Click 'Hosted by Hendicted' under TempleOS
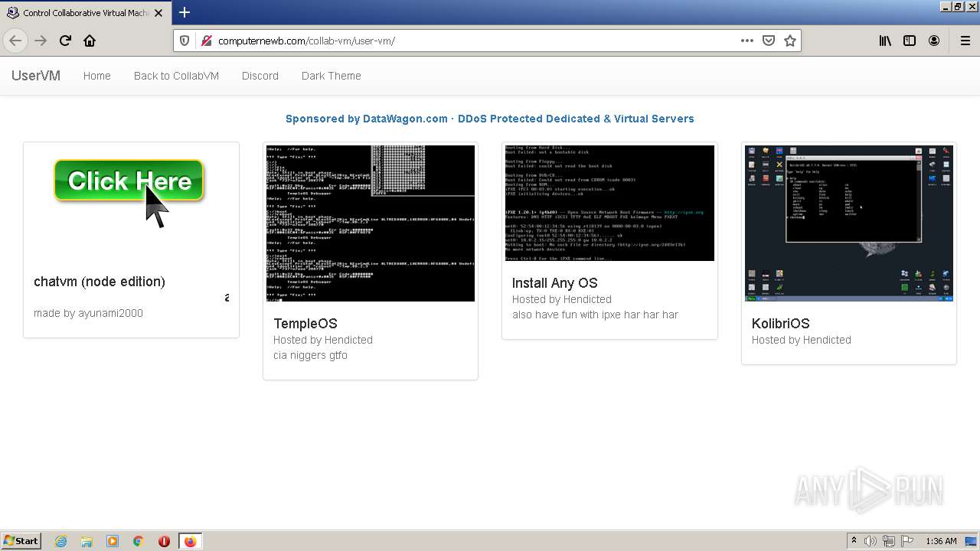 point(323,340)
